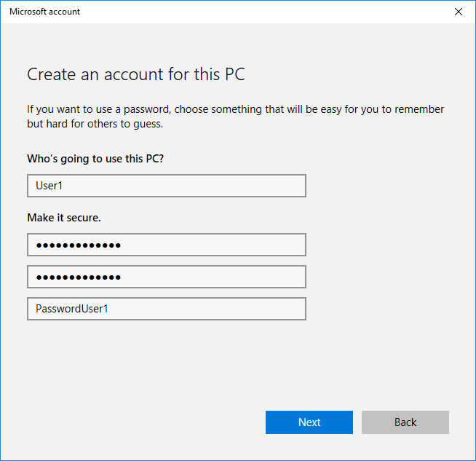Close the Microsoft account dialog
Image resolution: width=476 pixels, height=461 pixels.
click(x=458, y=12)
